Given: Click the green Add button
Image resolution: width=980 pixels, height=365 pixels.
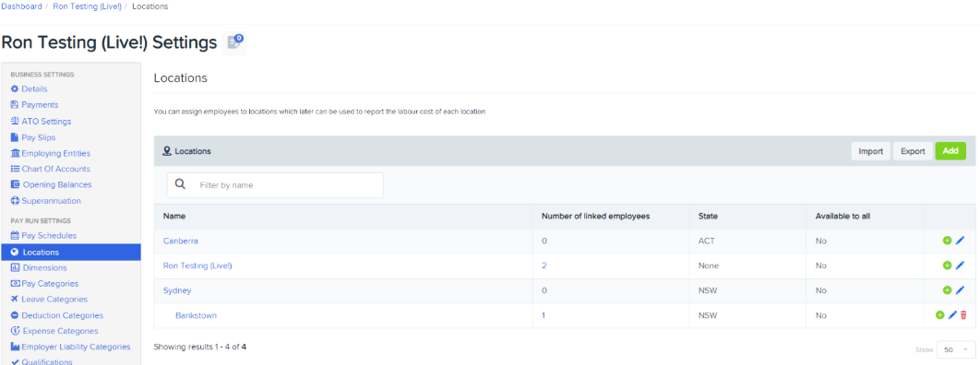Looking at the screenshot, I should [x=950, y=151].
